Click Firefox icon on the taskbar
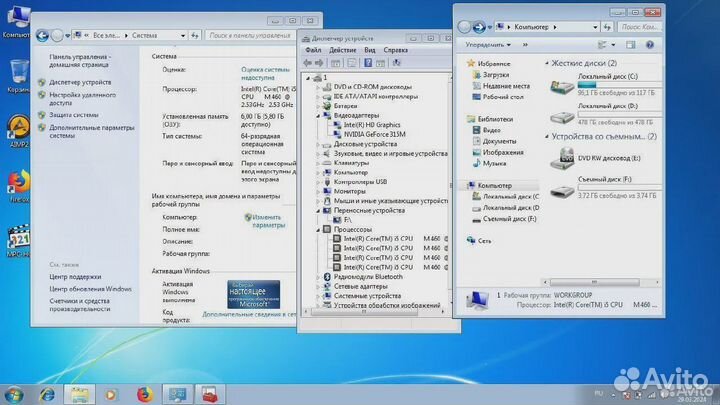The height and width of the screenshot is (405, 720). click(145, 394)
